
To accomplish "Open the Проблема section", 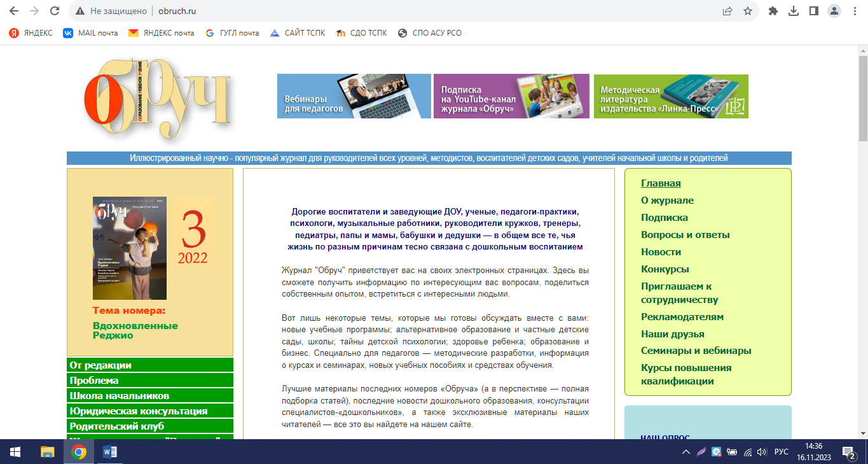I will [x=150, y=381].
